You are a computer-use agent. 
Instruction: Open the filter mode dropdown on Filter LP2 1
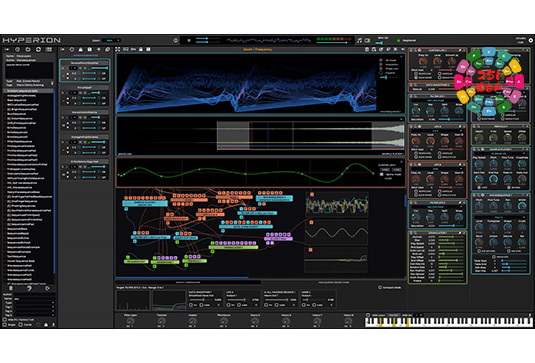click(436, 101)
